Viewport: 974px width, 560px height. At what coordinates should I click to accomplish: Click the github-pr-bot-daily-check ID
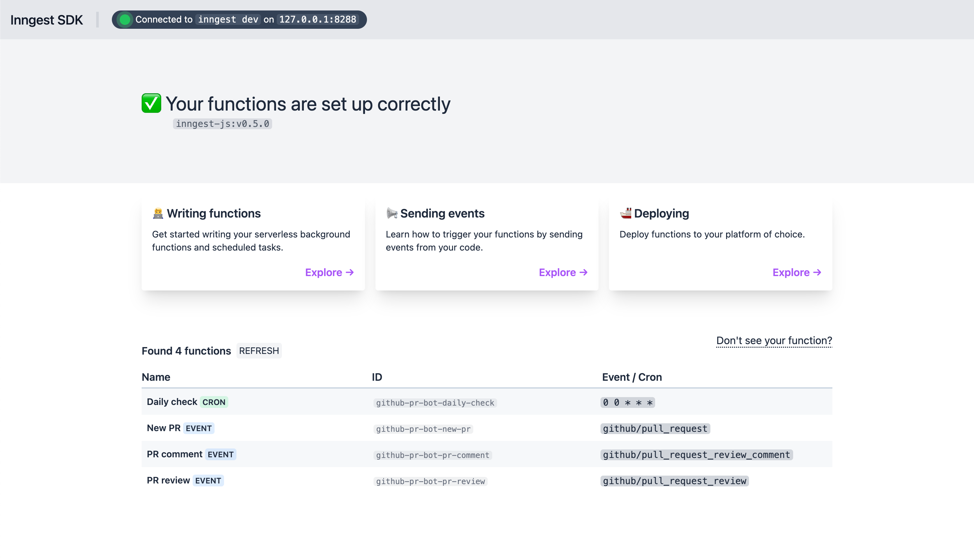pos(435,403)
